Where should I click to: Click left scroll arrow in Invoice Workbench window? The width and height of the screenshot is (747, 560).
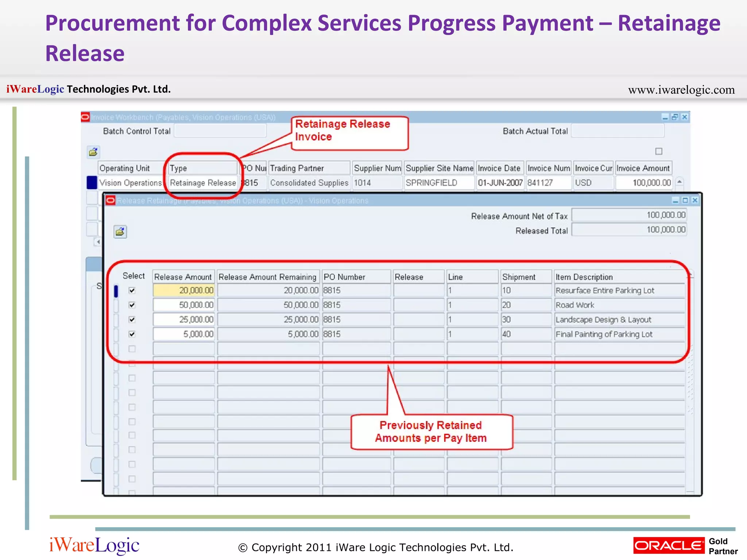(x=98, y=242)
